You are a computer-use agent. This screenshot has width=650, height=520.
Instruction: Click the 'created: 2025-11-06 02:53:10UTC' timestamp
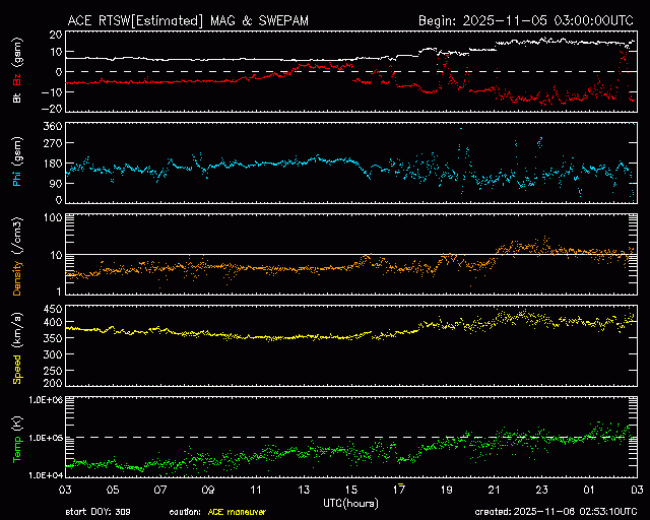pos(555,512)
